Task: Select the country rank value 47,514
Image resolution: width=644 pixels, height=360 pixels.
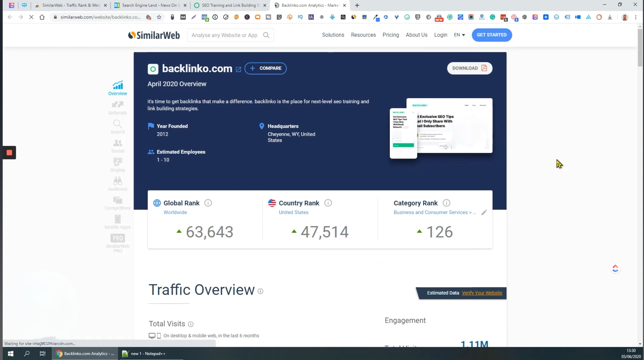Action: coord(325,232)
